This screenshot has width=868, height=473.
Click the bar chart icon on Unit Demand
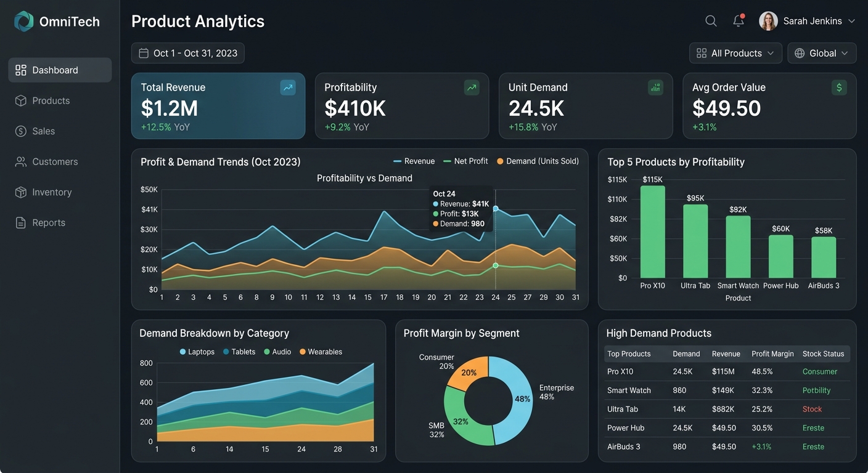[655, 87]
